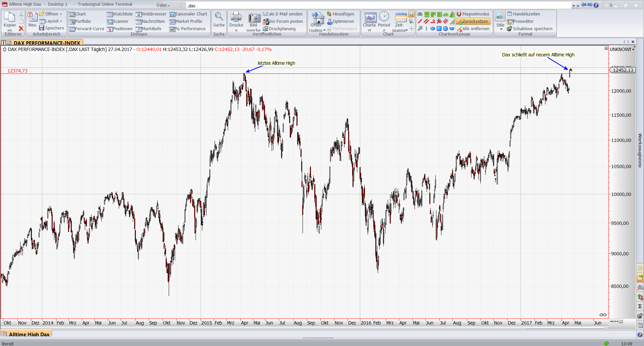This screenshot has height=346, width=644.
Task: Click the Bild speichern camera icon
Action: pos(254,18)
